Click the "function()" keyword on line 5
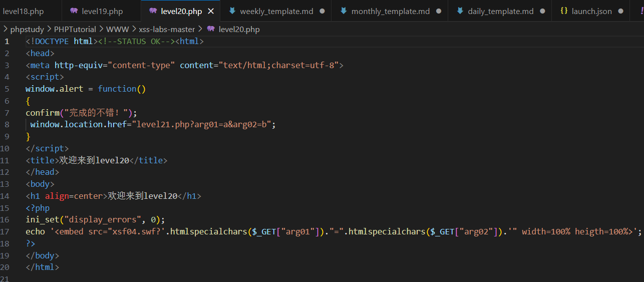This screenshot has width=644, height=282. [x=122, y=89]
